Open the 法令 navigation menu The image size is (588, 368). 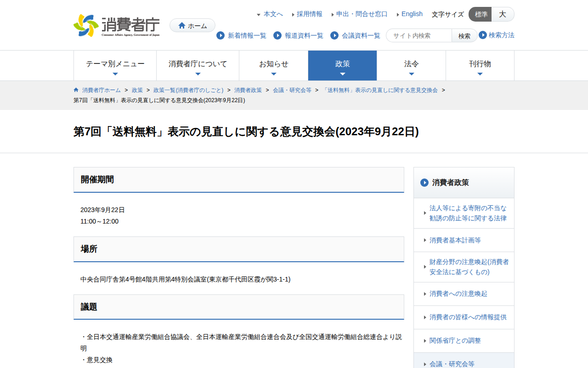(412, 66)
